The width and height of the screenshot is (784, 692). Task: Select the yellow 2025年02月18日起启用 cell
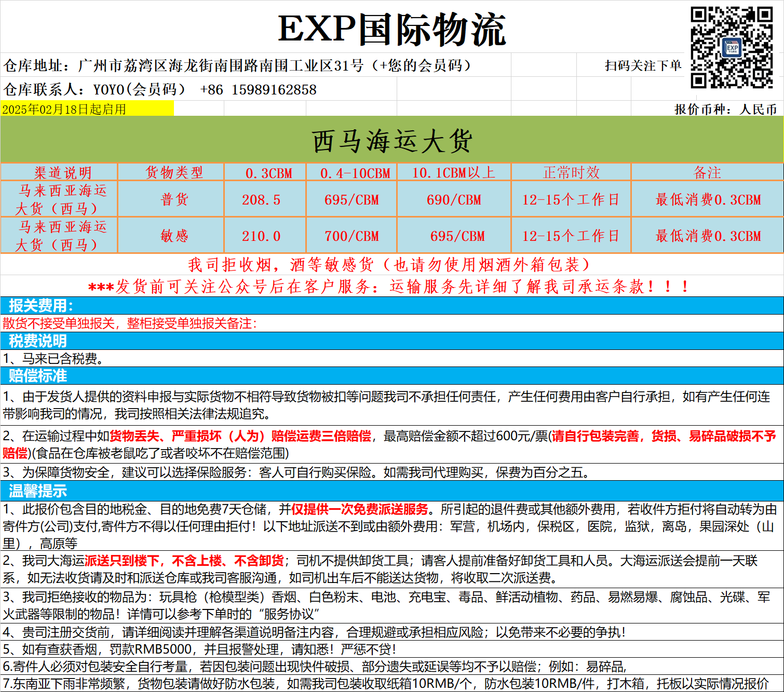[87, 109]
